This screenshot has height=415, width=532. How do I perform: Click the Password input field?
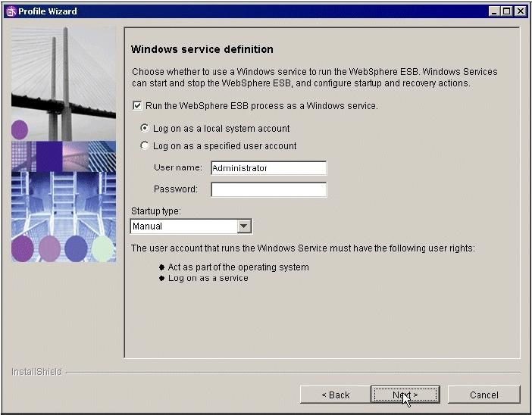269,189
